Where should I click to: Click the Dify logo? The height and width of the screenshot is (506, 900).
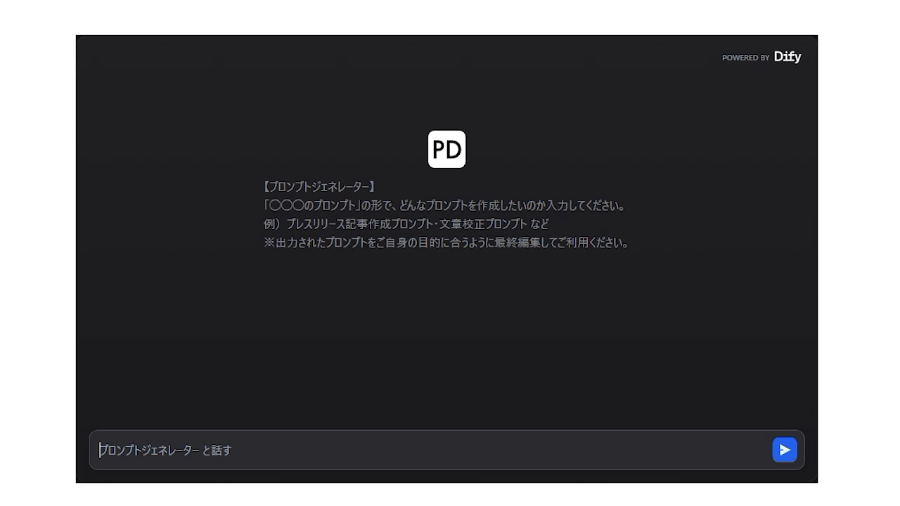click(x=787, y=57)
